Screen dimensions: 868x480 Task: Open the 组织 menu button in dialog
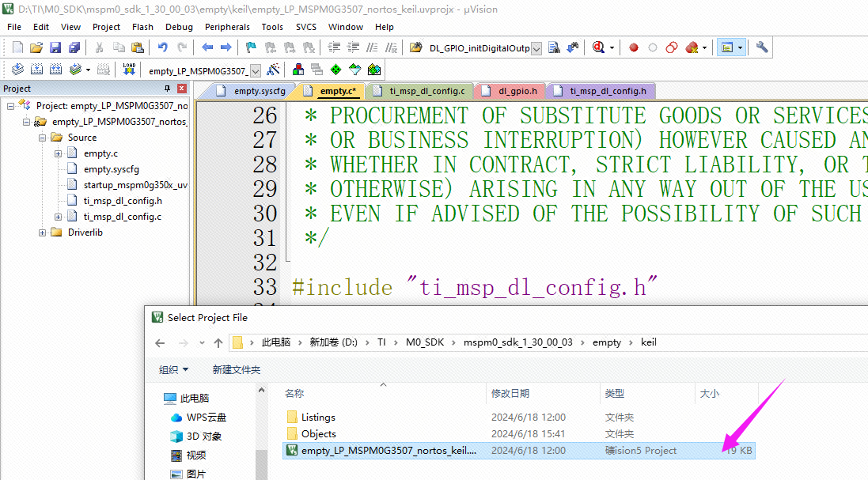coord(173,369)
